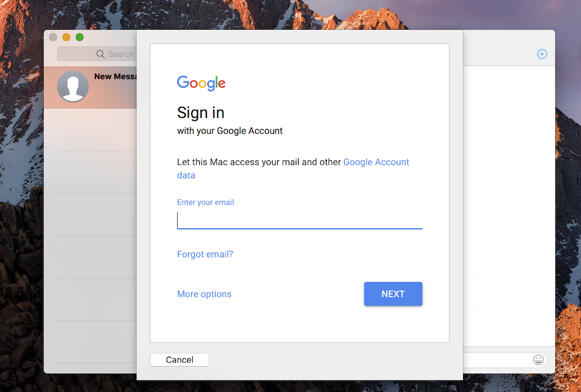581x392 pixels.
Task: Click the Enter your email label
Action: click(205, 202)
